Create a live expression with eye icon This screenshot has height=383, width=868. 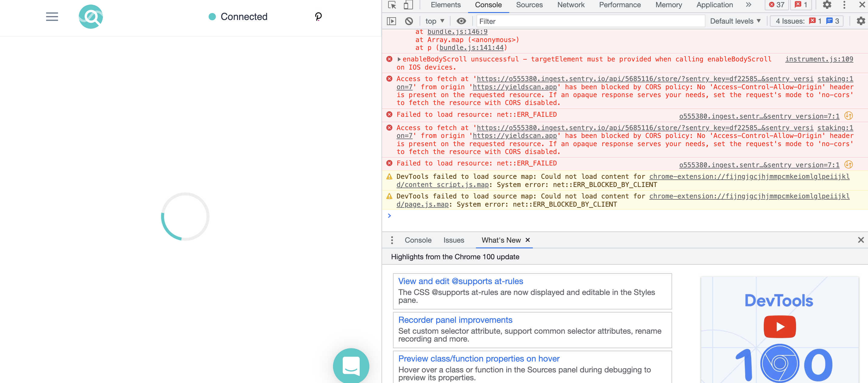[461, 21]
